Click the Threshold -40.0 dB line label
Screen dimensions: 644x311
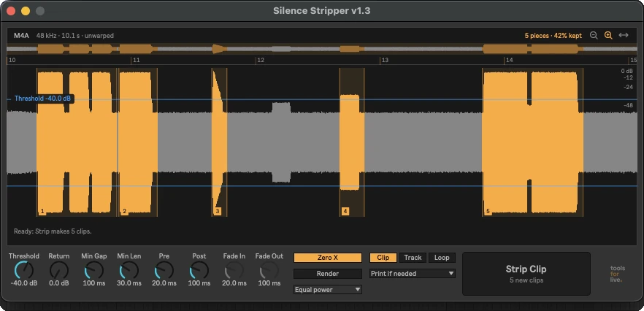42,99
